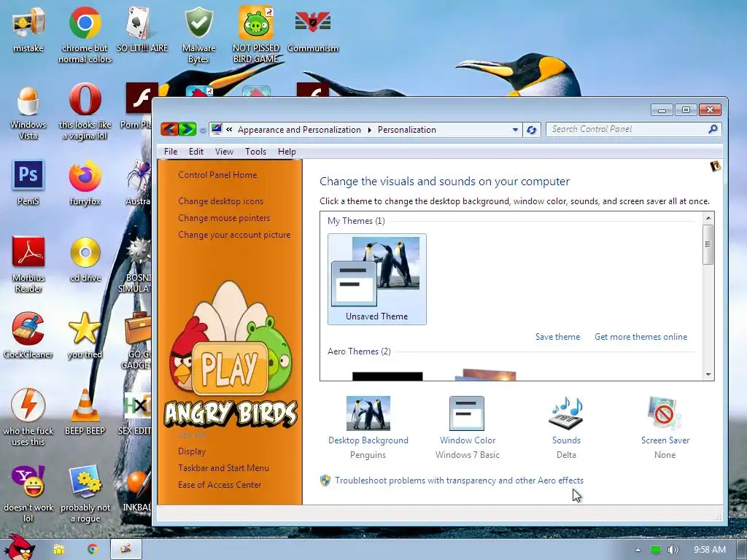Click the 9:58 AM clock
Viewport: 747px width, 560px height.
coord(709,550)
